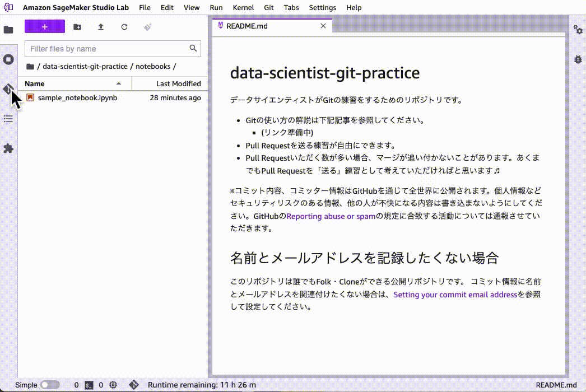The width and height of the screenshot is (586, 392).
Task: Open the Git sidebar panel icon
Action: coord(7,88)
